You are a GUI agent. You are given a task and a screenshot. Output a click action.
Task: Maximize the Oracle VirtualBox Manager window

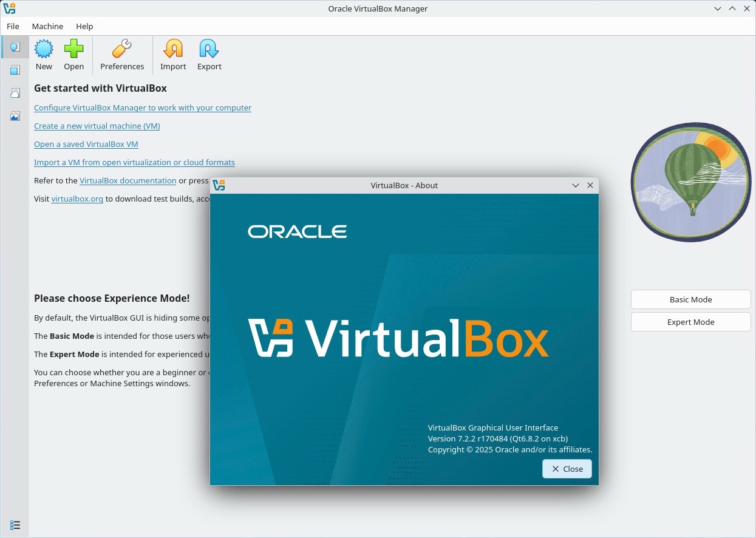pyautogui.click(x=732, y=9)
